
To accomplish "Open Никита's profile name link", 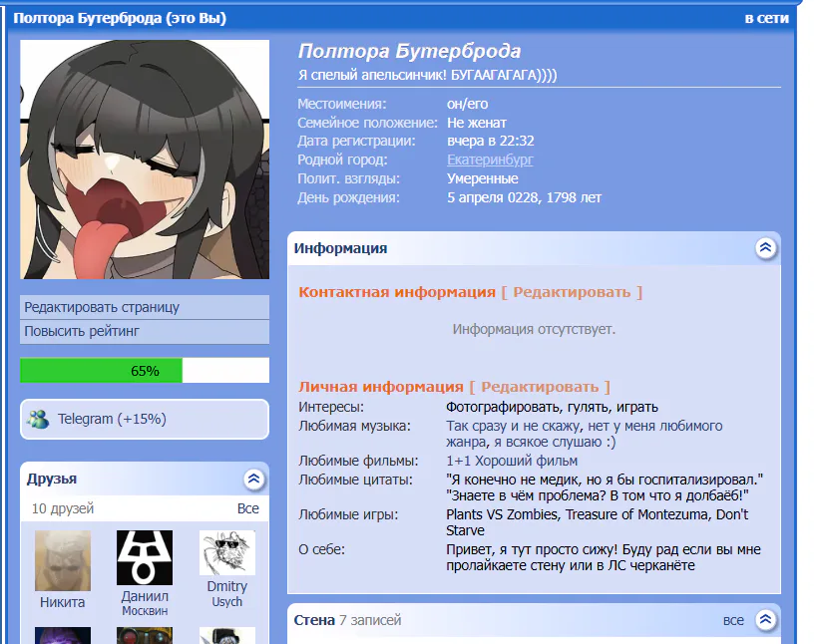I will click(x=63, y=602).
